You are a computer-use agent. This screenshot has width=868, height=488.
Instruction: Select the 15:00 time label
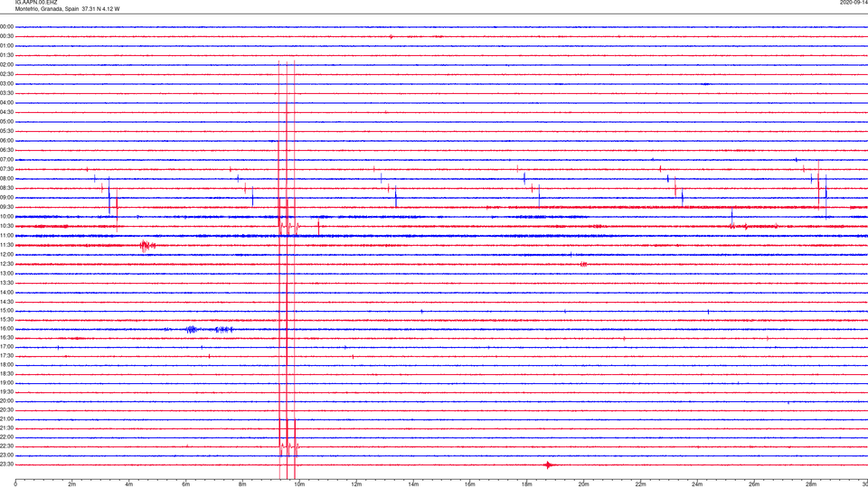pos(6,311)
